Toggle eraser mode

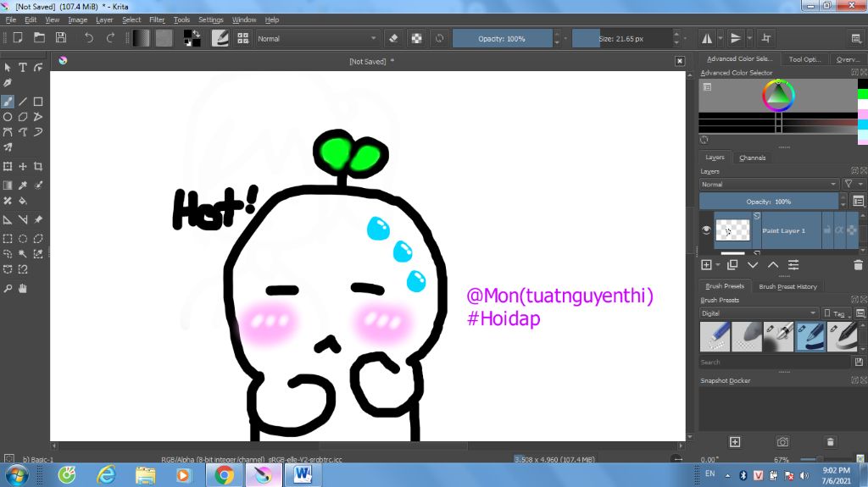[x=393, y=38]
